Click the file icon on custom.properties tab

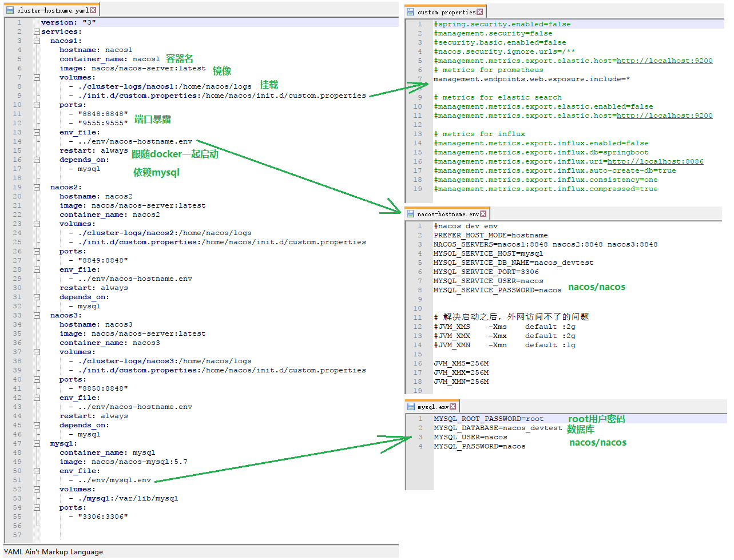click(x=410, y=11)
